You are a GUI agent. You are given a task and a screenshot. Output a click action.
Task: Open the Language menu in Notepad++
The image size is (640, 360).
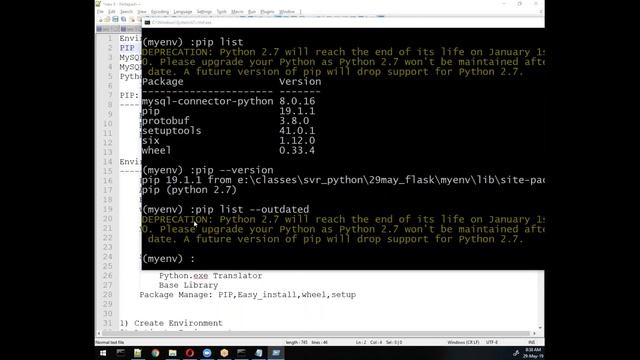(x=182, y=12)
